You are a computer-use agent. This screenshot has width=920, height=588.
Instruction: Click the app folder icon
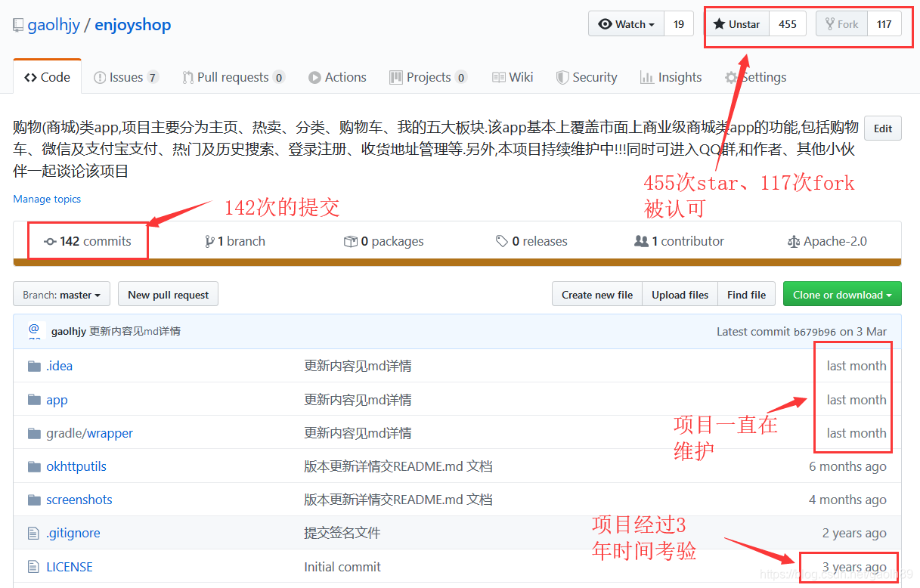[x=33, y=400]
